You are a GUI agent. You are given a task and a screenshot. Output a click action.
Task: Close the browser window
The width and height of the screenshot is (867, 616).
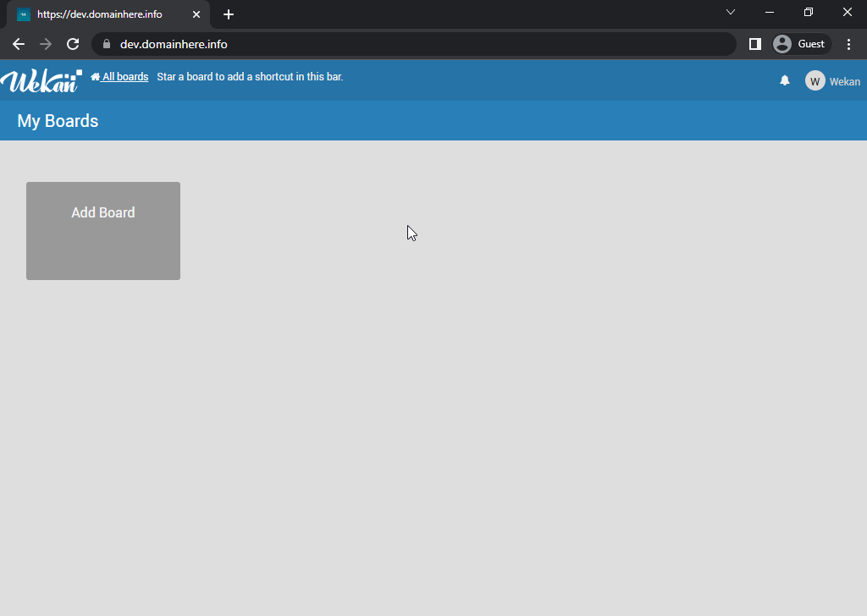tap(847, 12)
